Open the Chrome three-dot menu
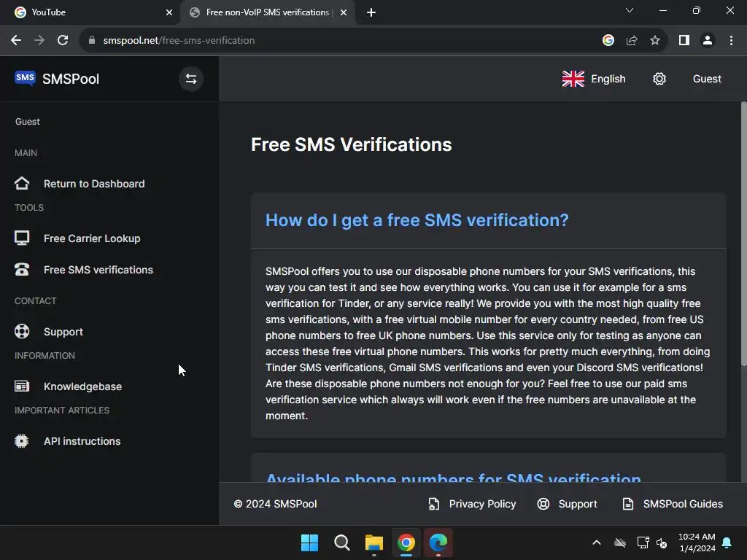This screenshot has height=560, width=747. [731, 41]
